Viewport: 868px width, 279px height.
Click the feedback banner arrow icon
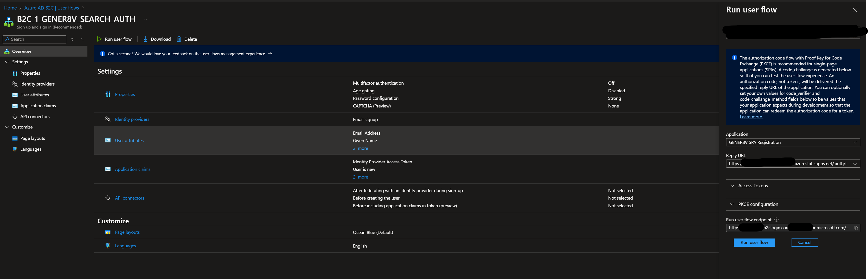[270, 53]
